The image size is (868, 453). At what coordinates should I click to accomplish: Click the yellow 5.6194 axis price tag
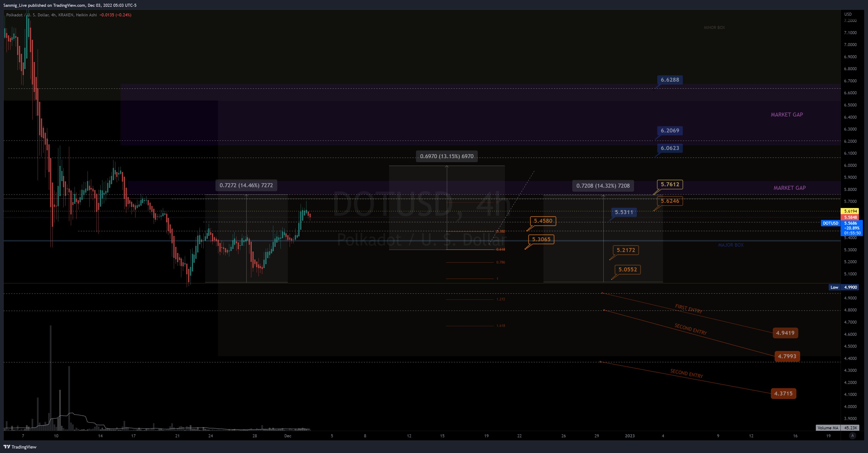850,211
